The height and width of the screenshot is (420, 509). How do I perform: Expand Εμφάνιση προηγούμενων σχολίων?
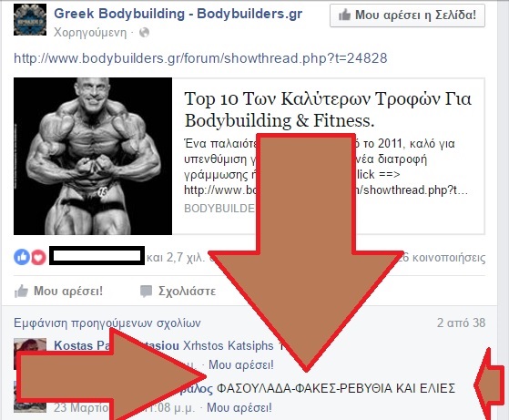[107, 323]
